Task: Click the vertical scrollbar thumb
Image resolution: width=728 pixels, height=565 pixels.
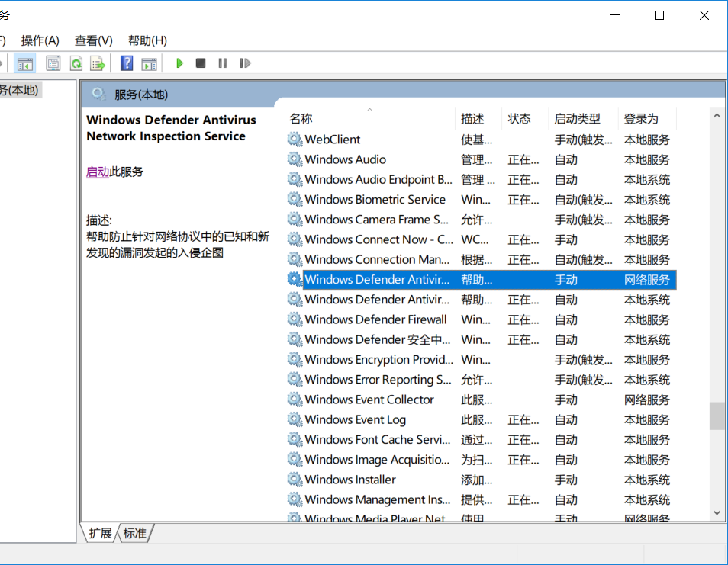Action: tap(717, 416)
